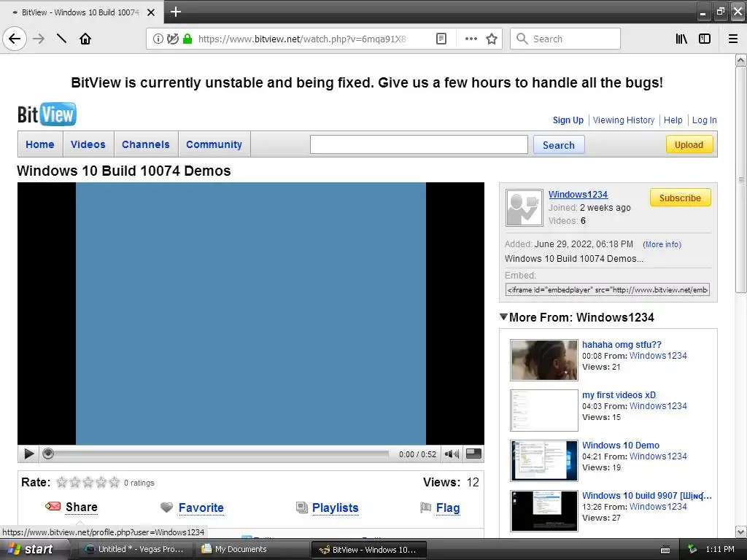
Task: Switch to Vegas Pro taskbar window
Action: click(x=134, y=549)
